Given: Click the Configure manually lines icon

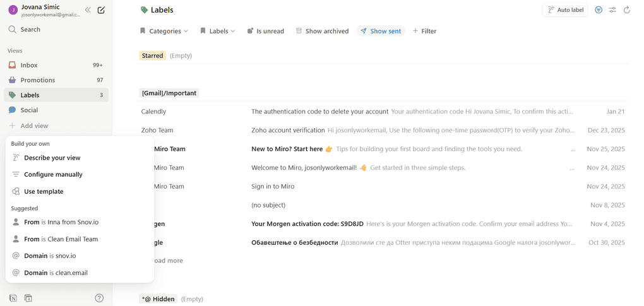Looking at the screenshot, I should coord(16,174).
